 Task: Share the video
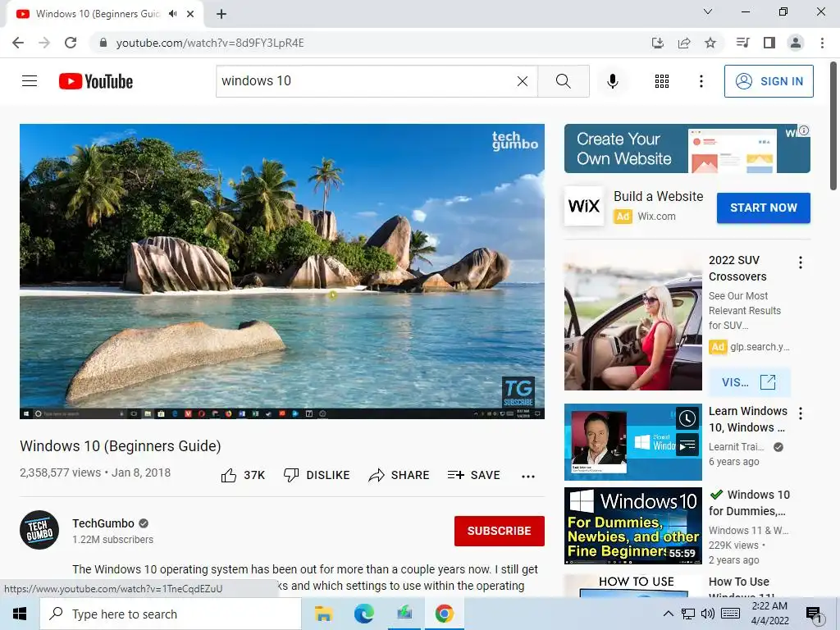[x=399, y=475]
